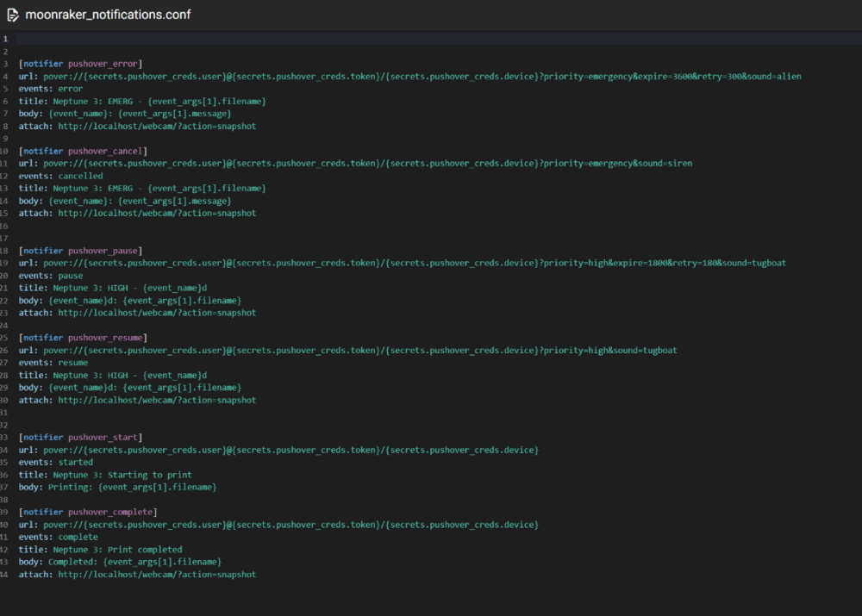
Task: Select the [notifier pushover_cancel] header
Action: point(83,151)
